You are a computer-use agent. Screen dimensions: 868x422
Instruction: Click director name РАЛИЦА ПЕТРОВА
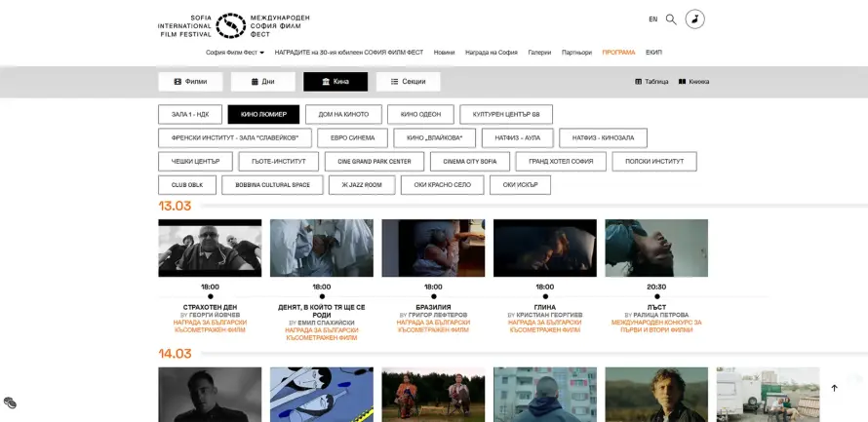[661, 315]
